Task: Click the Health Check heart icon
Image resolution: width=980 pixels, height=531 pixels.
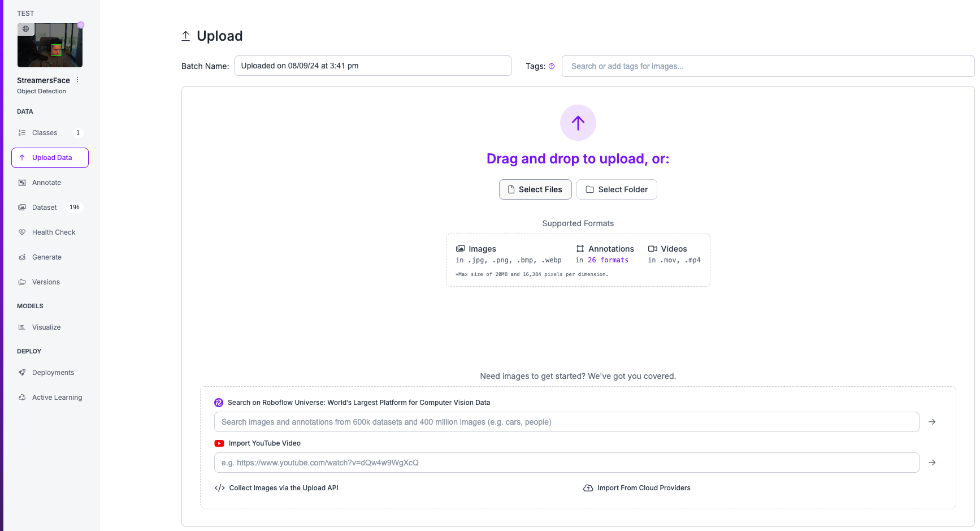Action: (22, 232)
